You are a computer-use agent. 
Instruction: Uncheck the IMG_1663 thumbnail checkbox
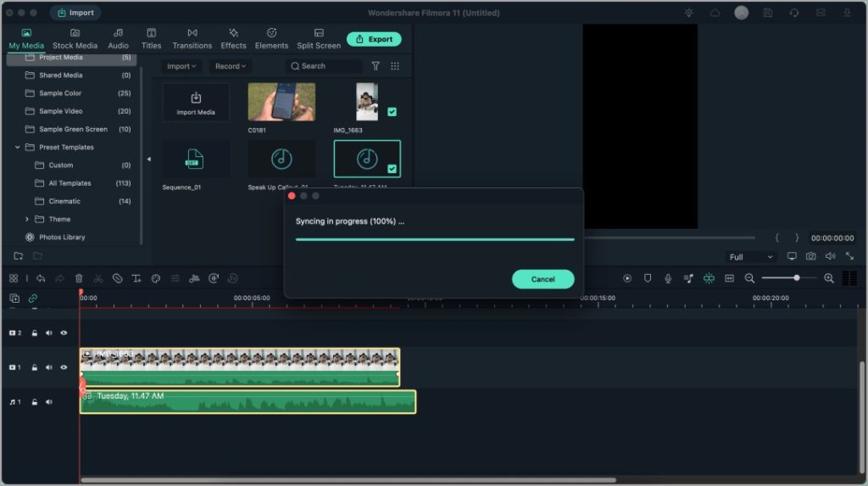[392, 111]
